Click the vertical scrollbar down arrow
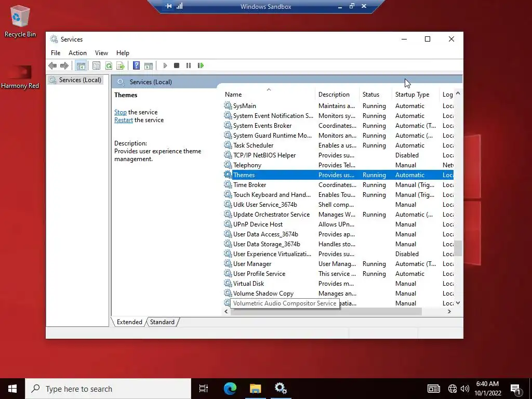This screenshot has height=399, width=532. [458, 303]
